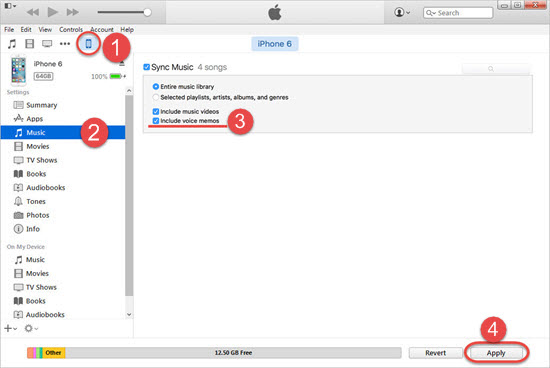Select Entire music library radio button
This screenshot has width=550, height=368.
click(156, 87)
